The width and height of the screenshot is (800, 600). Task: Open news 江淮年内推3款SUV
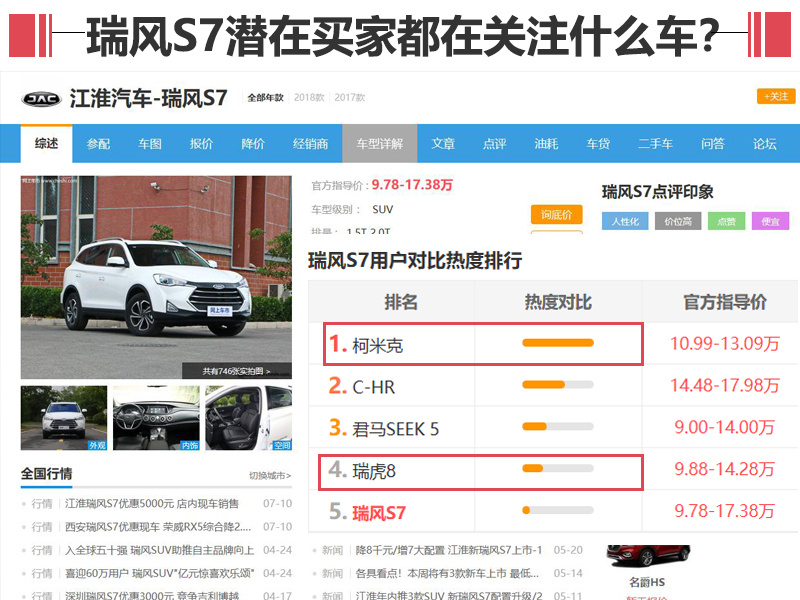click(449, 595)
